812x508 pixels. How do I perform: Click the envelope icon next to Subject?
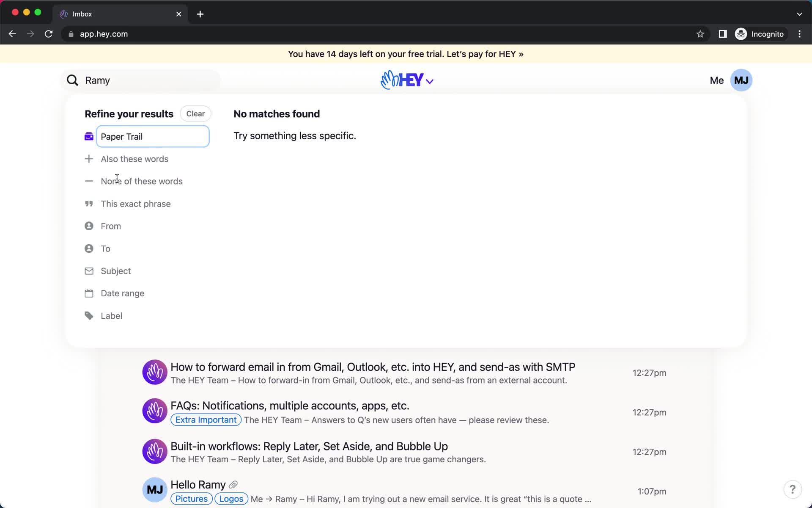[89, 271]
